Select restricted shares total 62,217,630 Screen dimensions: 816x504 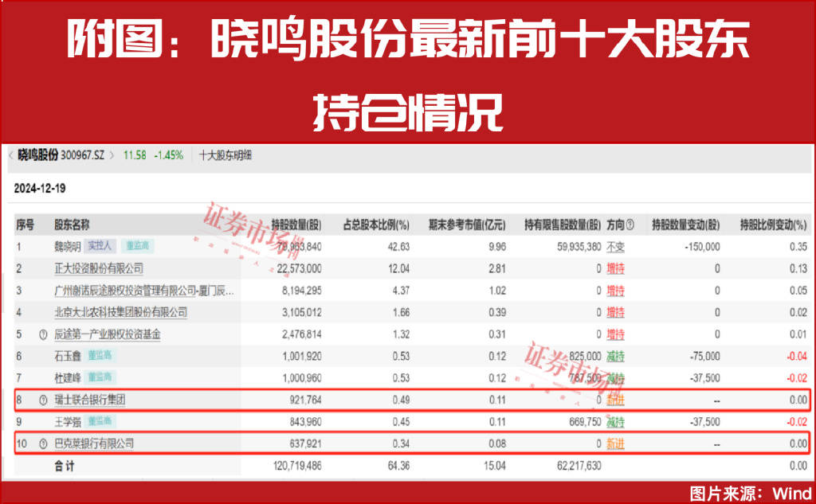click(579, 466)
